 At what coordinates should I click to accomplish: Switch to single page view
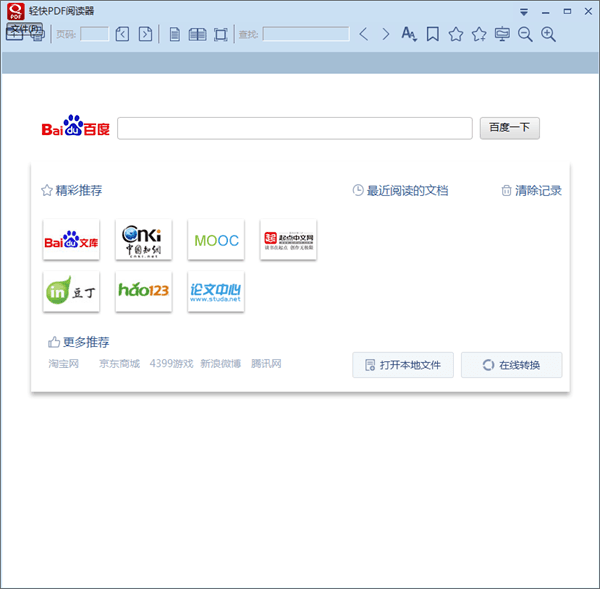tap(175, 34)
